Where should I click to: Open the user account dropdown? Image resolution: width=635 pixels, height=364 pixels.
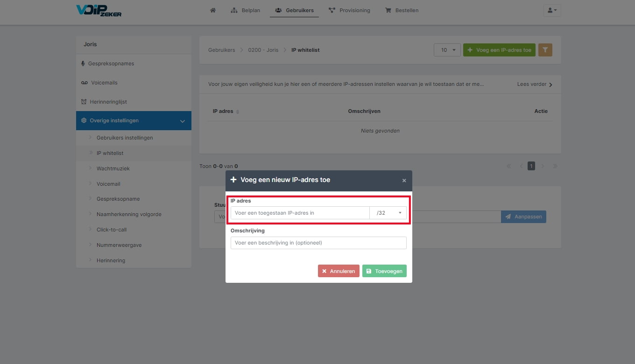(552, 10)
